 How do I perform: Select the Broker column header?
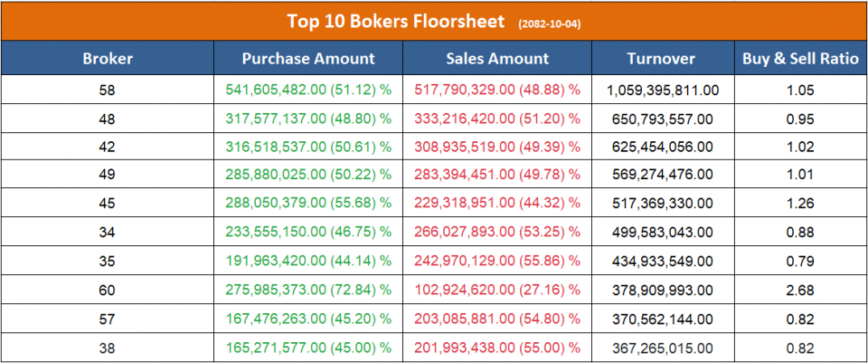[108, 59]
